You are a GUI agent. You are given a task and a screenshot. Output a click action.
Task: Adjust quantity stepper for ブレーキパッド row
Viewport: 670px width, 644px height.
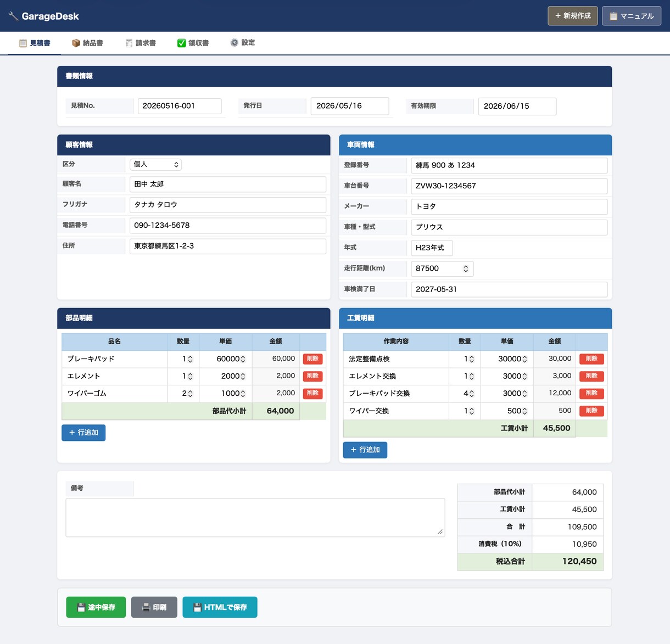click(x=190, y=359)
